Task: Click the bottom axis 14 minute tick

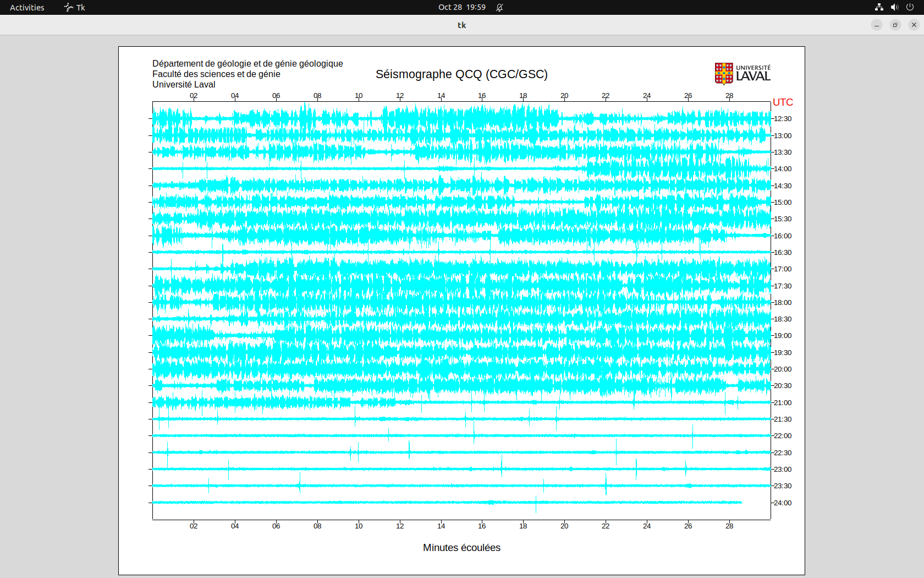Action: [x=441, y=526]
